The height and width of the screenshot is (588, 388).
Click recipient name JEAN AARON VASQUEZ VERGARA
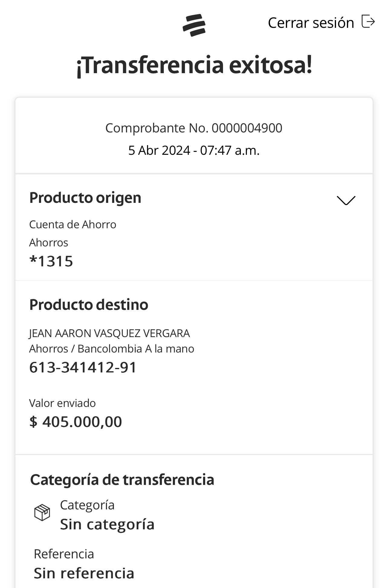pos(109,333)
